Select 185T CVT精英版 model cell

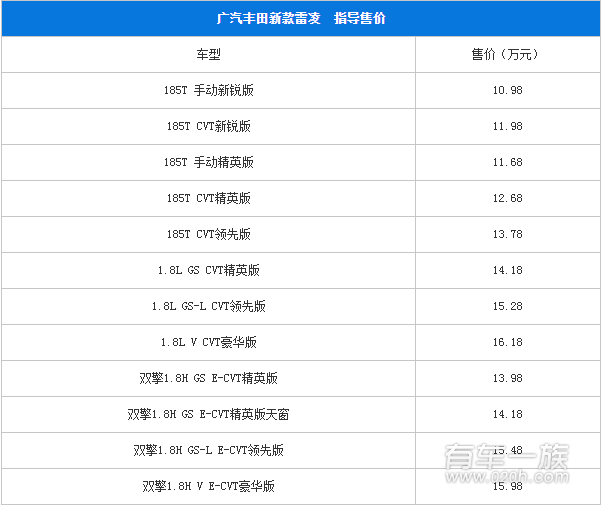tap(209, 198)
